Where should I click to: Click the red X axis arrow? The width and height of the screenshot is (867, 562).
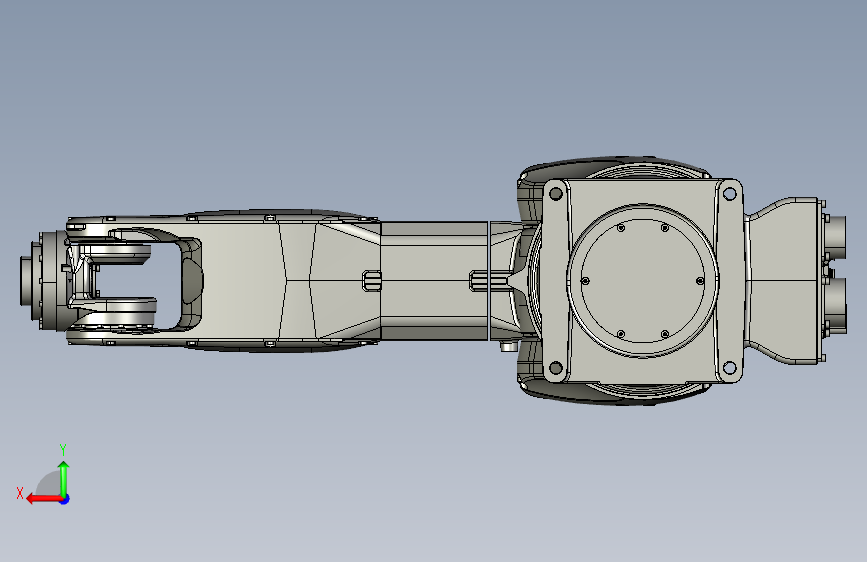(x=44, y=499)
